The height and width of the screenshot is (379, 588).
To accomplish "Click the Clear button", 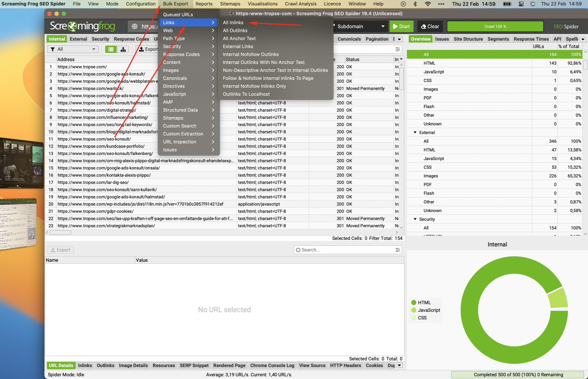I will coord(430,26).
